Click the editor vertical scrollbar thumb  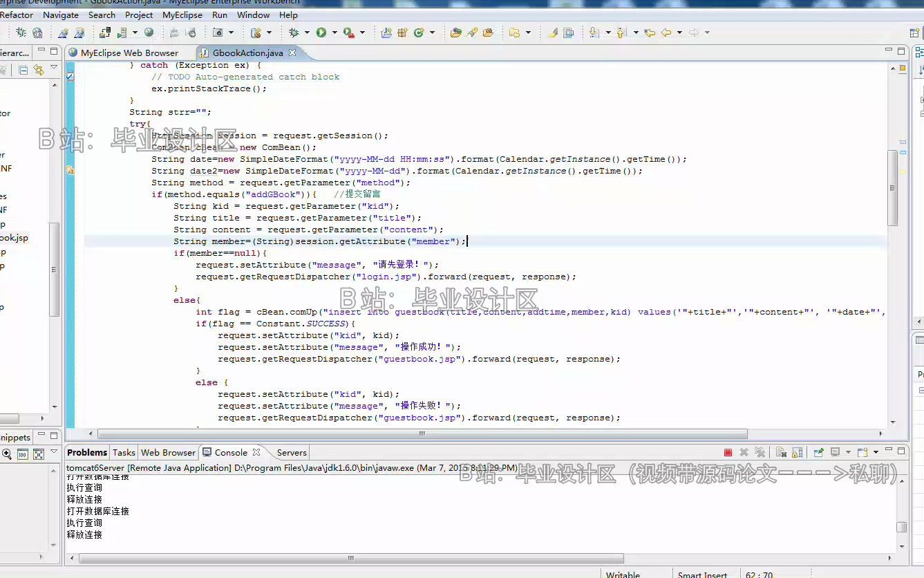coord(893,187)
